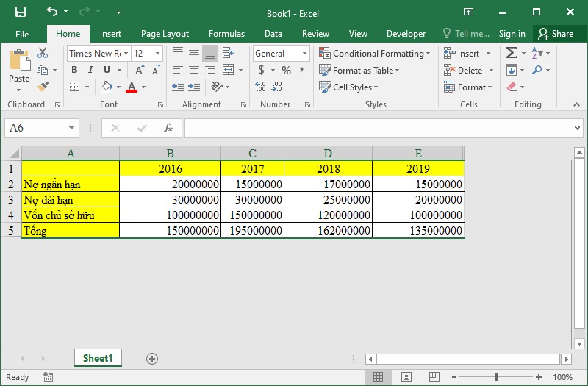Viewport: 588px width, 386px height.
Task: Click the Share button
Action: [x=556, y=34]
